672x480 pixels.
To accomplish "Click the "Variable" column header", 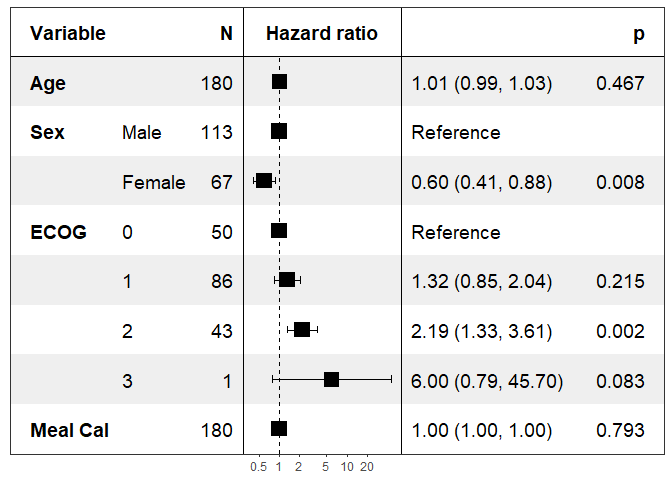I will [x=68, y=34].
